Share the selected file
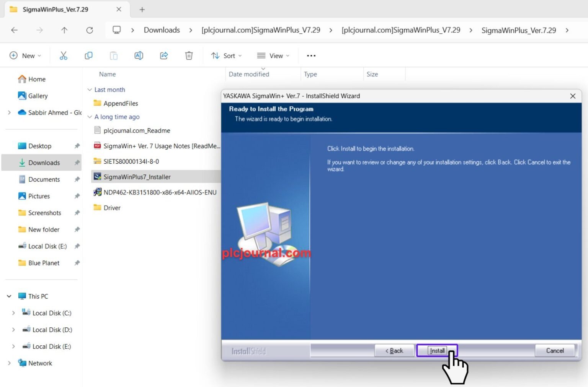Viewport: 588px width, 387px height. pyautogui.click(x=164, y=55)
